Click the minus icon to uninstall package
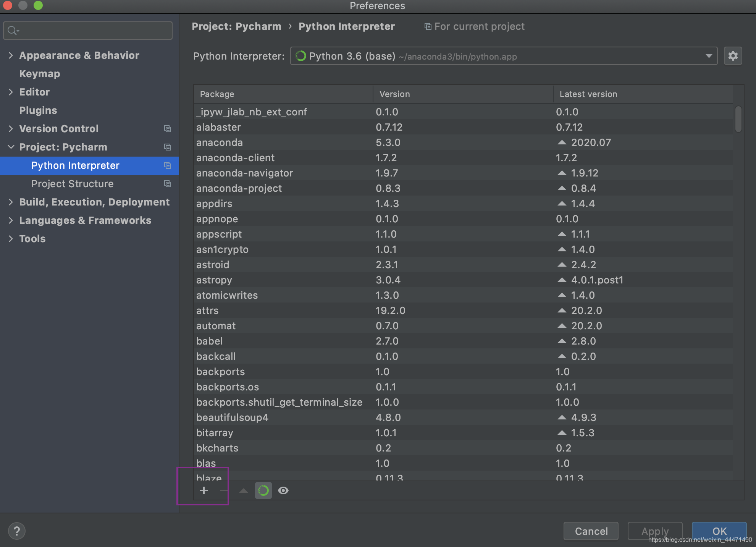The width and height of the screenshot is (756, 547). [x=224, y=490]
